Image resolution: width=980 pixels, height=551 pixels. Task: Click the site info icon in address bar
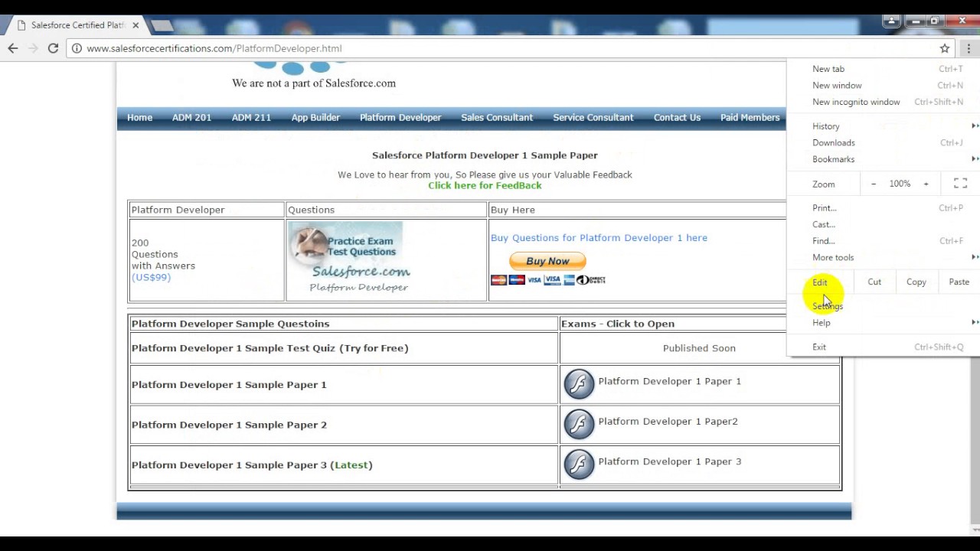pyautogui.click(x=77, y=48)
